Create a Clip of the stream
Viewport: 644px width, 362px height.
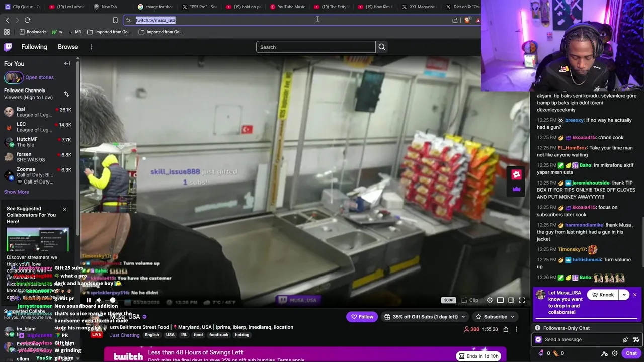(x=470, y=300)
